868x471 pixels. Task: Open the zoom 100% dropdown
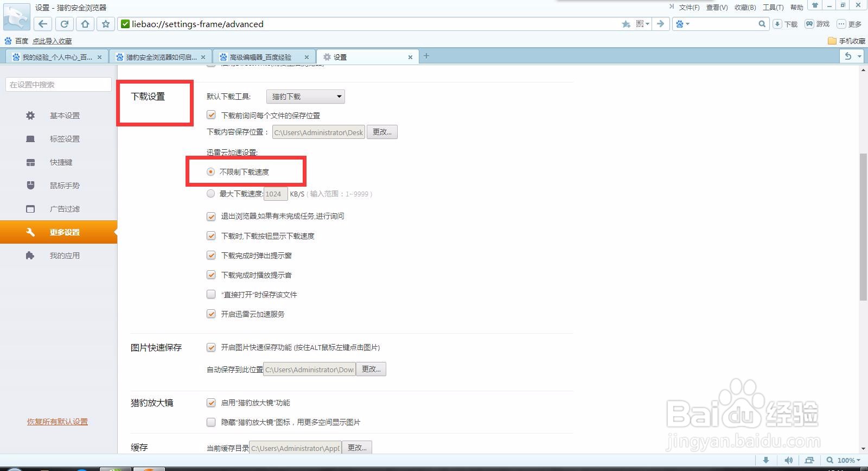coord(848,460)
